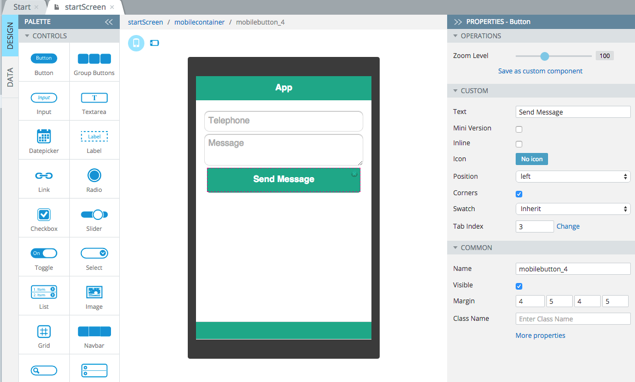The height and width of the screenshot is (382, 635).
Task: Switch to the DATA side tab
Action: [x=10, y=77]
